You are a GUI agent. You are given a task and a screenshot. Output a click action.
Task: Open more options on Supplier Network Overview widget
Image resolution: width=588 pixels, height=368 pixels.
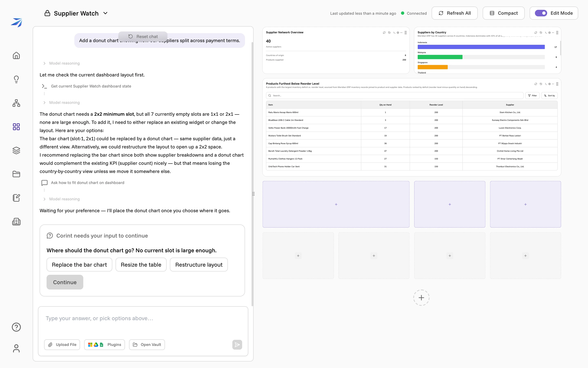[401, 33]
